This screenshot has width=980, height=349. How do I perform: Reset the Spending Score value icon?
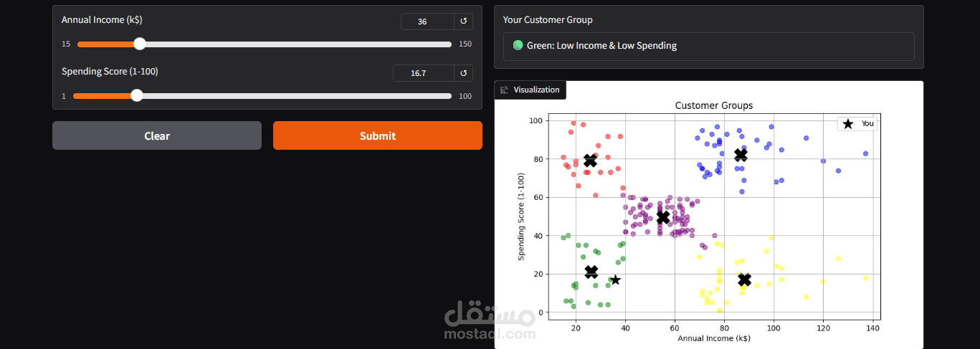[463, 73]
